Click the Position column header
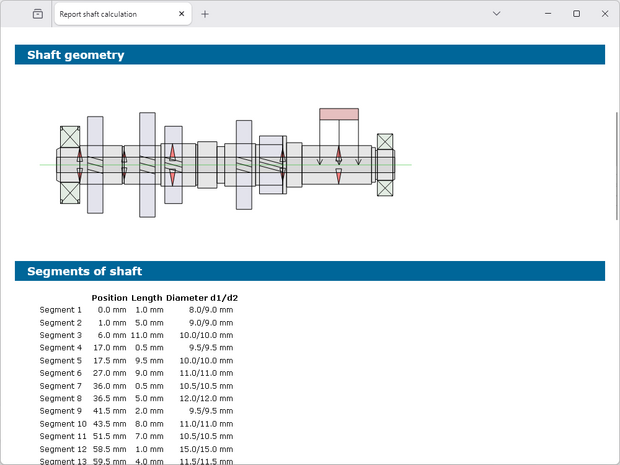The width and height of the screenshot is (620, 465). [109, 298]
